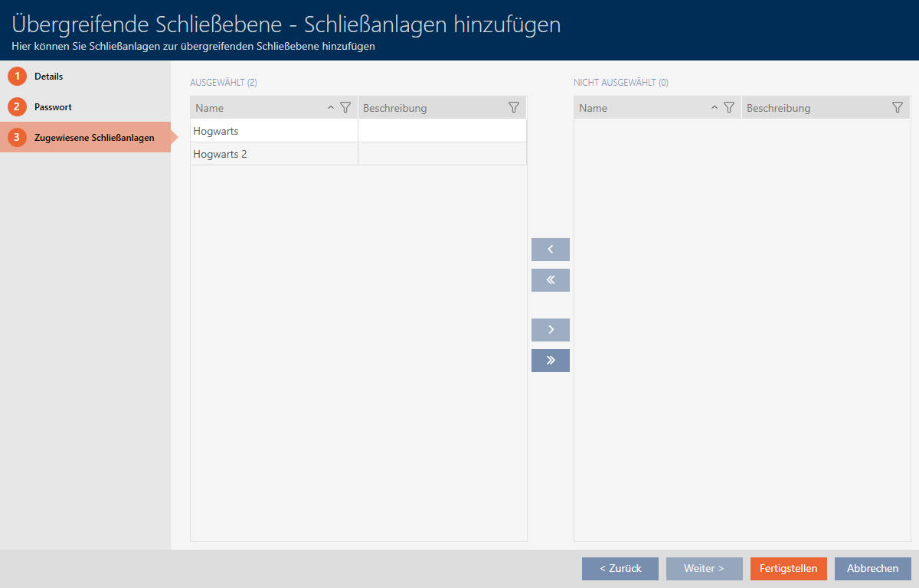The width and height of the screenshot is (919, 588).
Task: Open Beschreibung filter in the Ausgewählt table
Action: coord(514,108)
